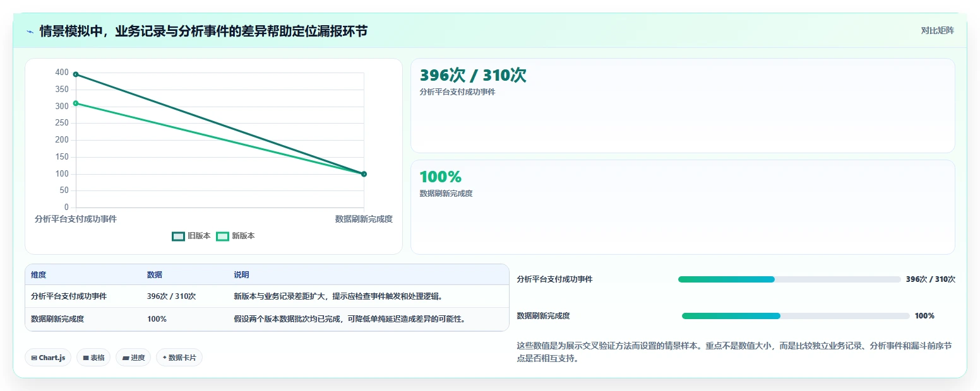Screen dimensions: 980x391
Task: Click the 旧版本 data point at 396
Action: coord(76,74)
